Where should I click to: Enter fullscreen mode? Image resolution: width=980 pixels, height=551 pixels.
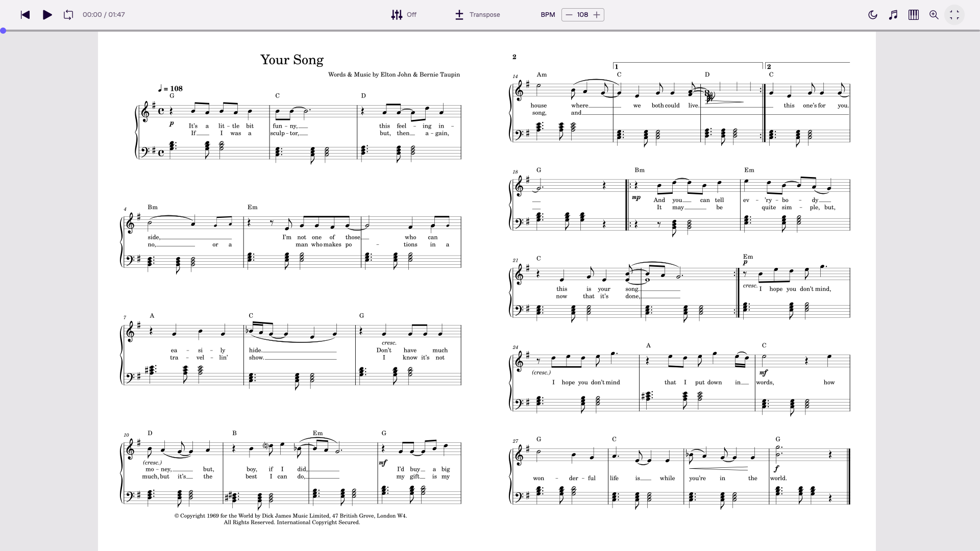[954, 15]
